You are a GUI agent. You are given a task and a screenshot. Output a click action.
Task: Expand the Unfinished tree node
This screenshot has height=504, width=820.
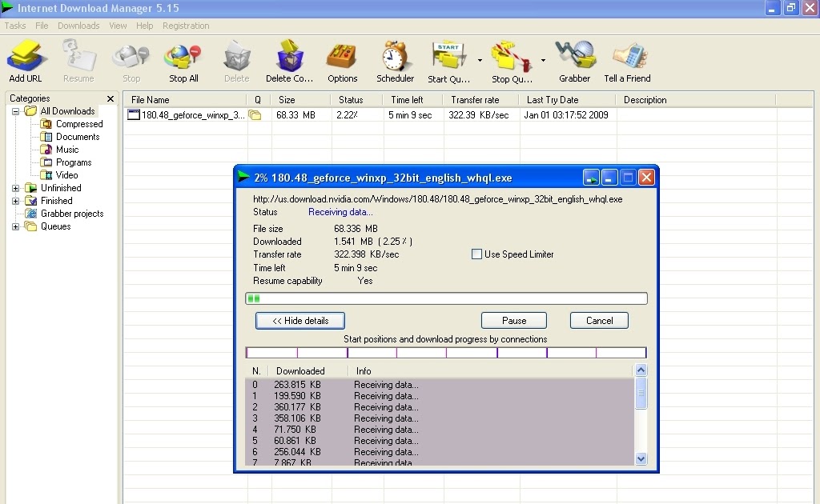pos(16,188)
